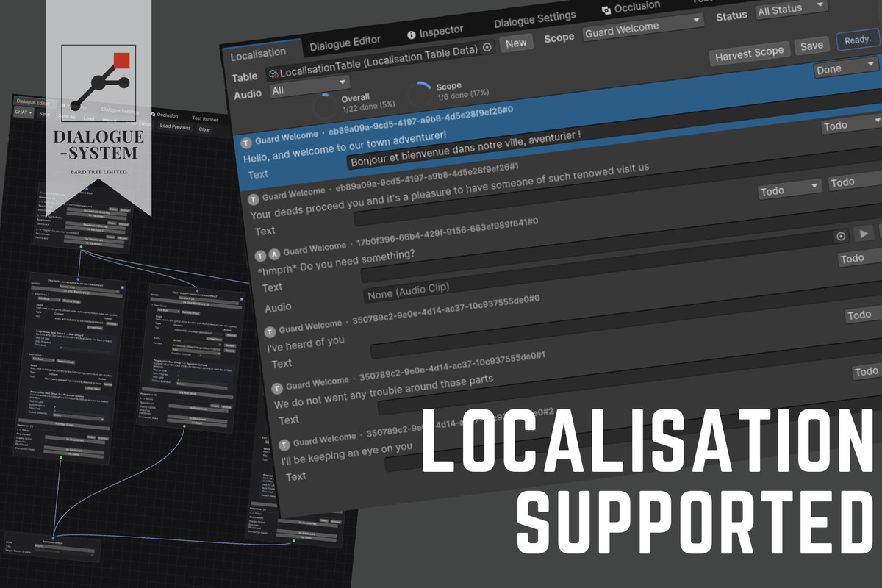
Task: Open the Done status dropdown
Action: (846, 68)
